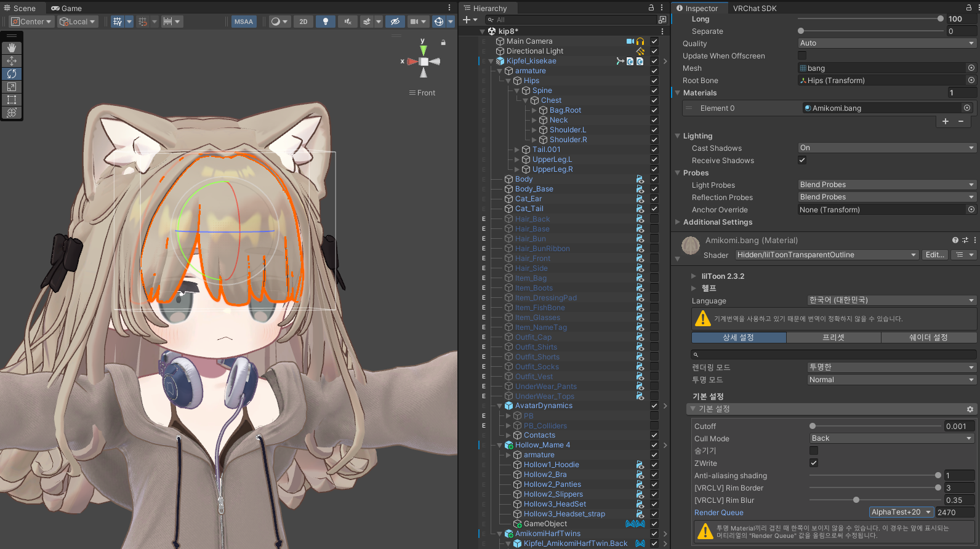This screenshot has height=549, width=980.
Task: Toggle the 숨기기 checkbox
Action: pyautogui.click(x=814, y=451)
